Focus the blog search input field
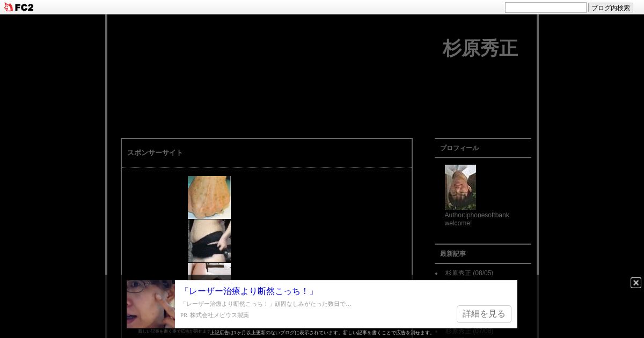Screen dimensions: 644x338 tap(546, 8)
